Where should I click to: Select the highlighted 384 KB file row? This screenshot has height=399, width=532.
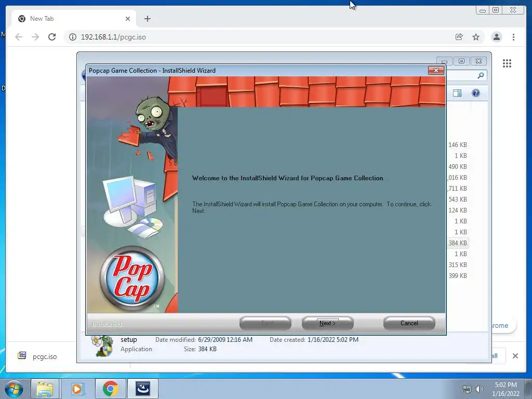point(458,243)
